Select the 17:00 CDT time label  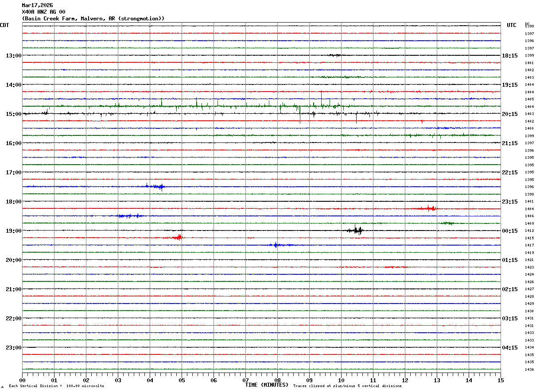coord(13,172)
